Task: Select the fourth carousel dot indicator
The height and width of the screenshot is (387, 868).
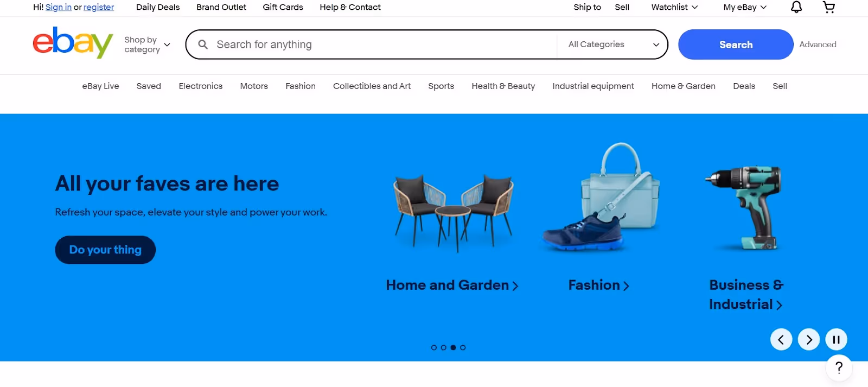Action: coord(463,347)
